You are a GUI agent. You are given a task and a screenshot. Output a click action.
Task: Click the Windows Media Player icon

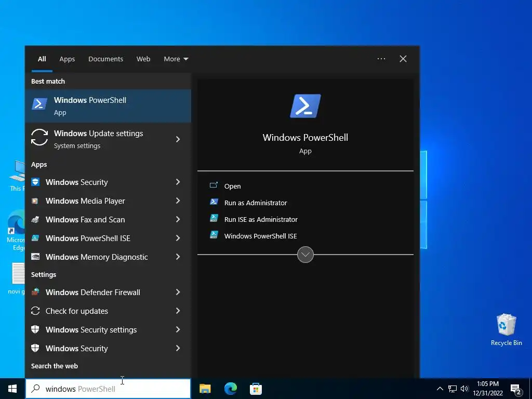35,201
